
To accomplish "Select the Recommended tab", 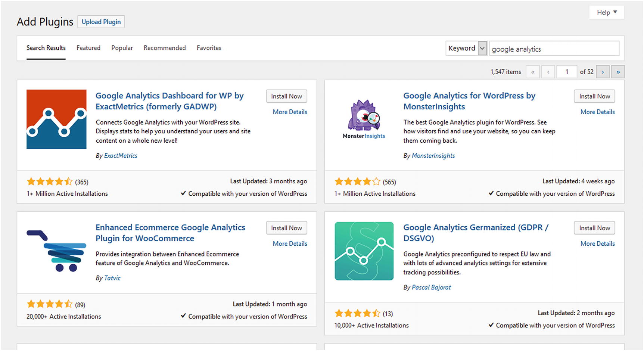I will pyautogui.click(x=165, y=48).
